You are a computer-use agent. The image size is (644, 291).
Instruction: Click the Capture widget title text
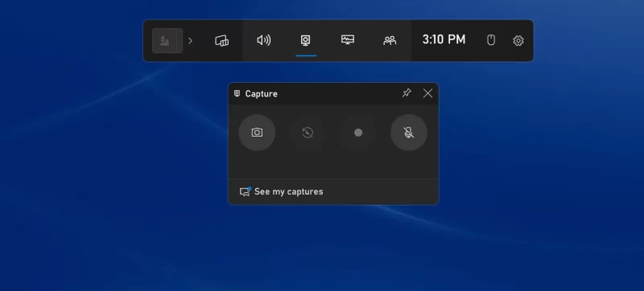point(261,94)
